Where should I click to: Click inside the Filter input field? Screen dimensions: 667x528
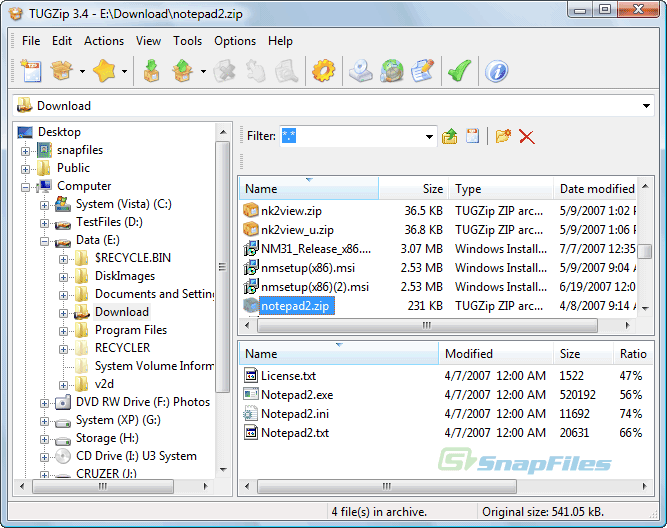(351, 137)
